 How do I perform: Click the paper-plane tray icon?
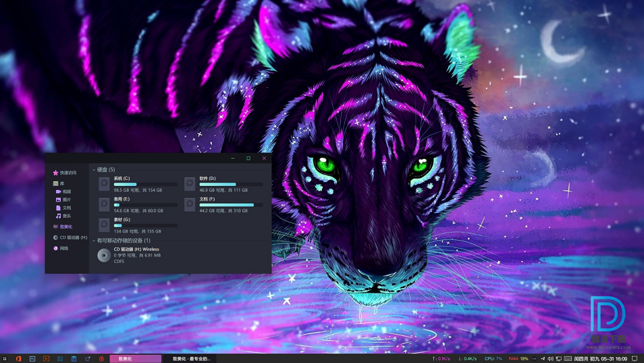(543, 358)
